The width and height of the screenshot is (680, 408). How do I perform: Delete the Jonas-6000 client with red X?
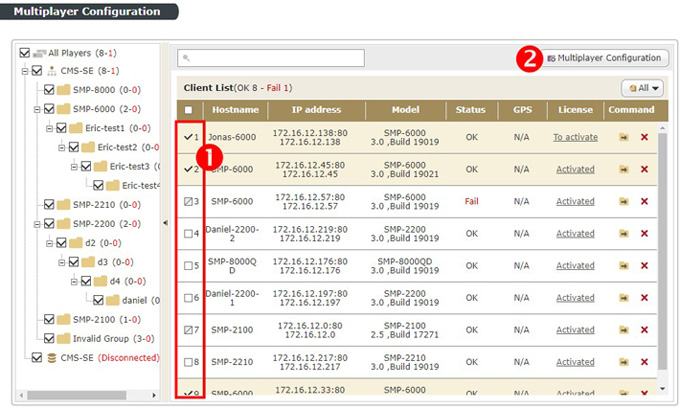644,137
